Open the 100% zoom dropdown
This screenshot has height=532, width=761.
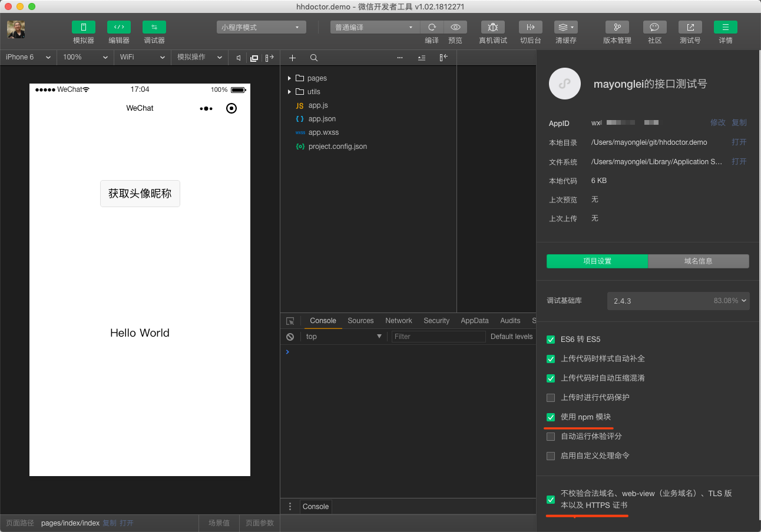coord(86,57)
